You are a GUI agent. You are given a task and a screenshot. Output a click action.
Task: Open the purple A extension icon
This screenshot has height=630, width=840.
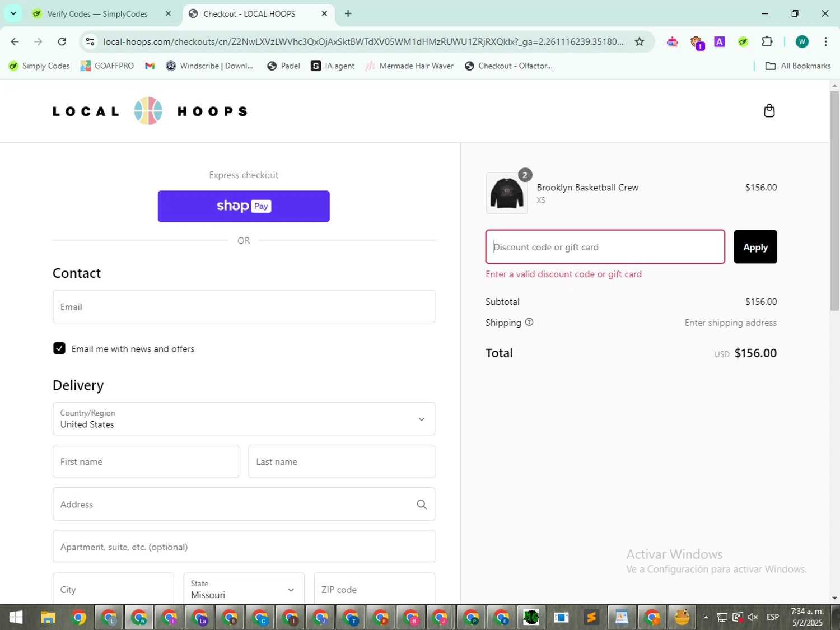tap(720, 41)
